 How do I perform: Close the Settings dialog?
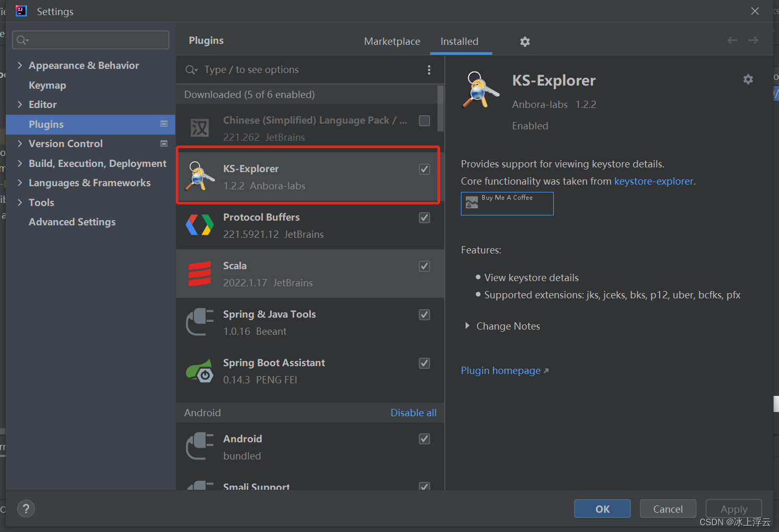click(x=754, y=11)
